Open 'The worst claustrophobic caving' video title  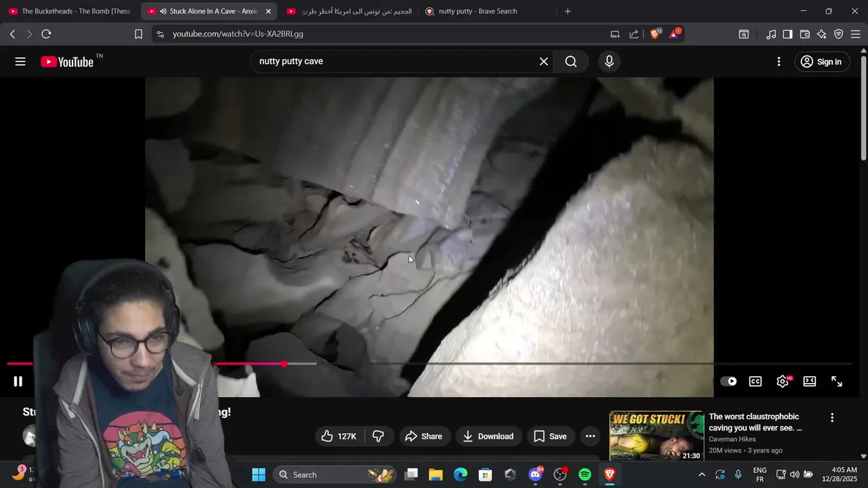(755, 422)
